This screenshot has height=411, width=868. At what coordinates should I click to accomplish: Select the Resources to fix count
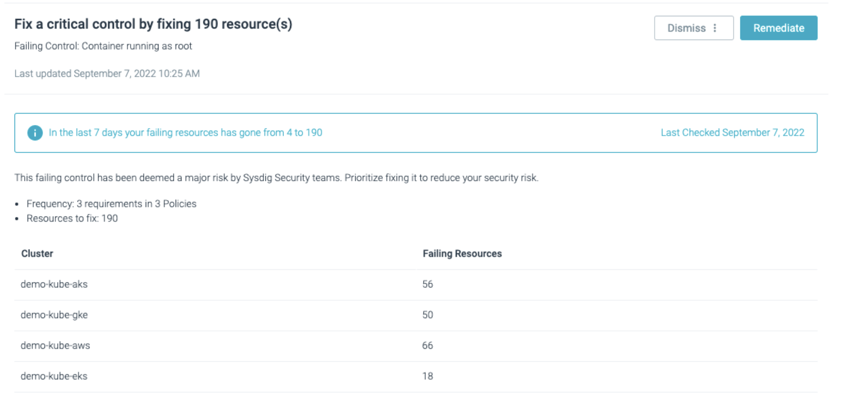tap(72, 218)
